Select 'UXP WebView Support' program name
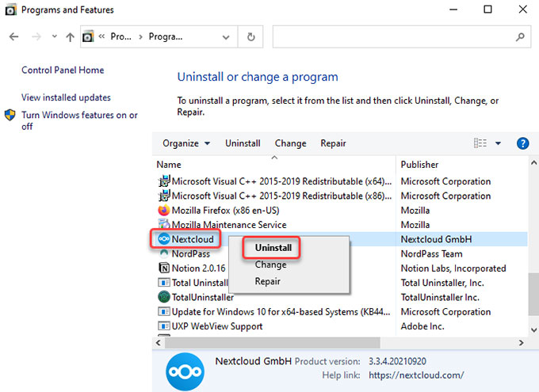Screen dimensions: 539x392 coord(217,326)
